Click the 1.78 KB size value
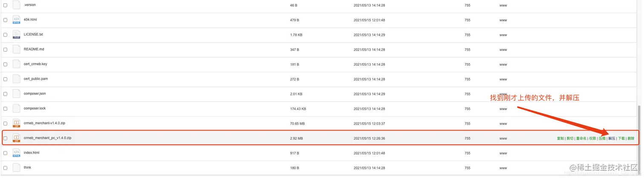The width and height of the screenshot is (644, 178). click(296, 35)
